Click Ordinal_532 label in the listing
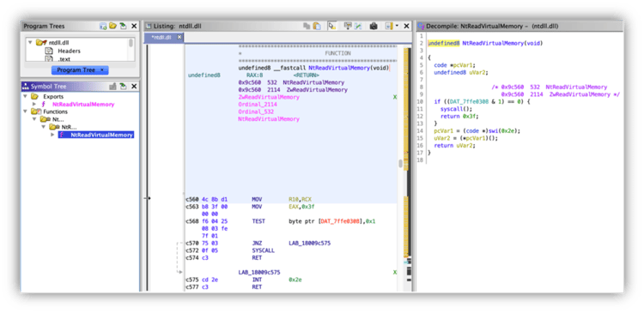Viewport: 644px width, 313px height. point(256,112)
